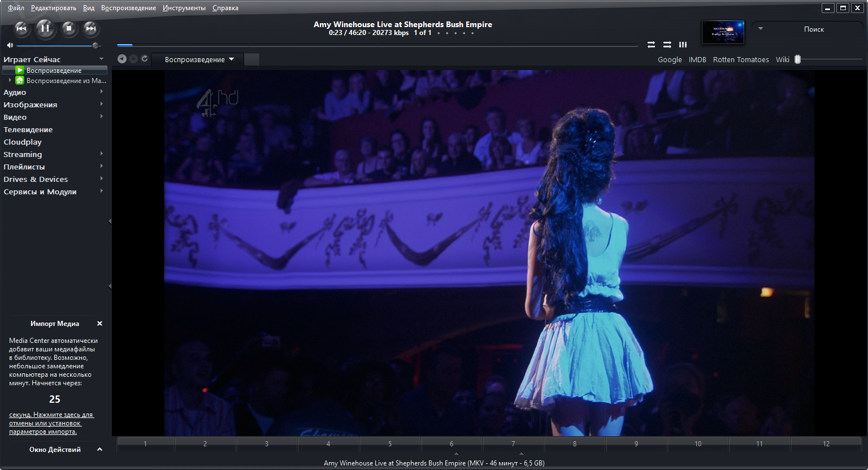The image size is (868, 470).
Task: Open the search options dropdown arrow
Action: pyautogui.click(x=761, y=28)
